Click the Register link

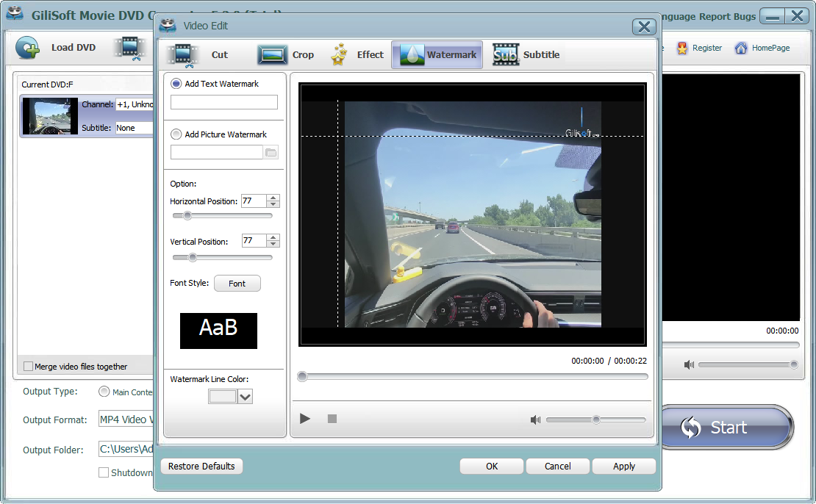pyautogui.click(x=706, y=48)
